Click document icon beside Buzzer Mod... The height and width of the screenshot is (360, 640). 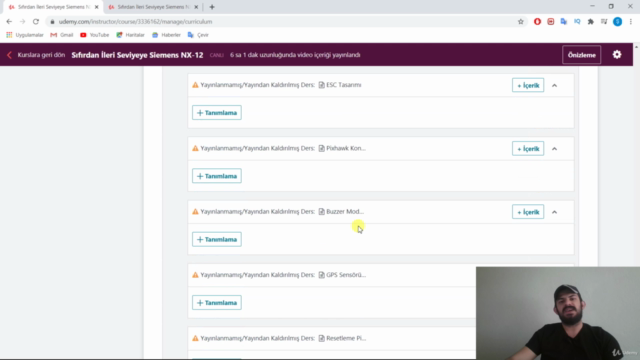[x=322, y=211]
